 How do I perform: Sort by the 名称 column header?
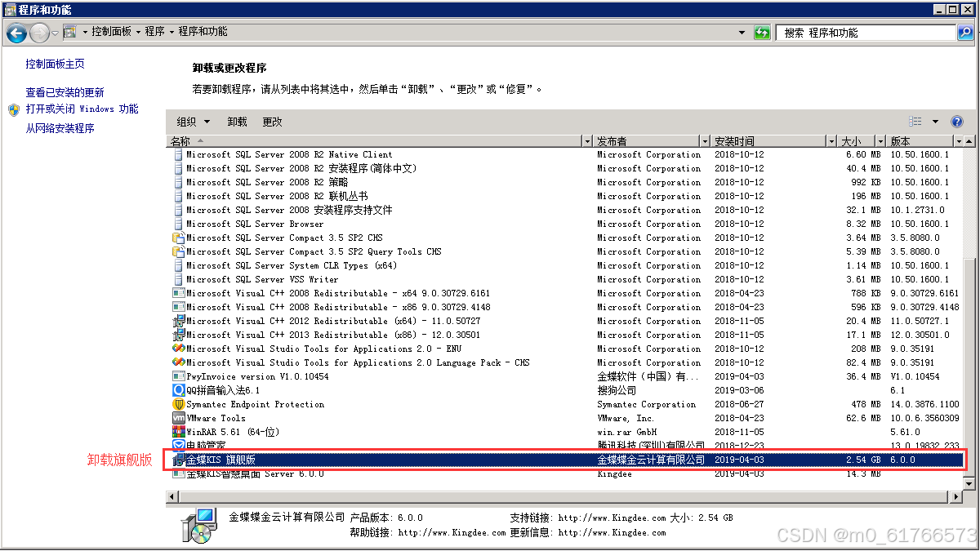point(375,141)
